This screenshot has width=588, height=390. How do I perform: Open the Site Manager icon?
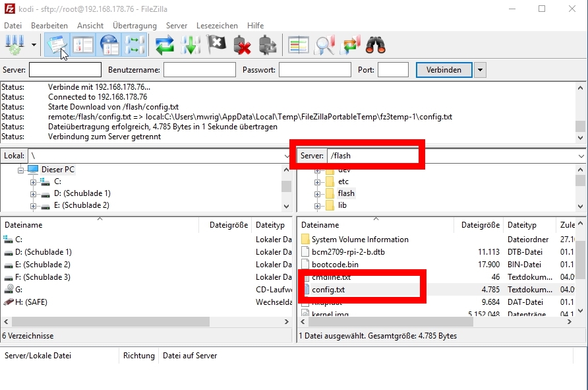[x=13, y=46]
